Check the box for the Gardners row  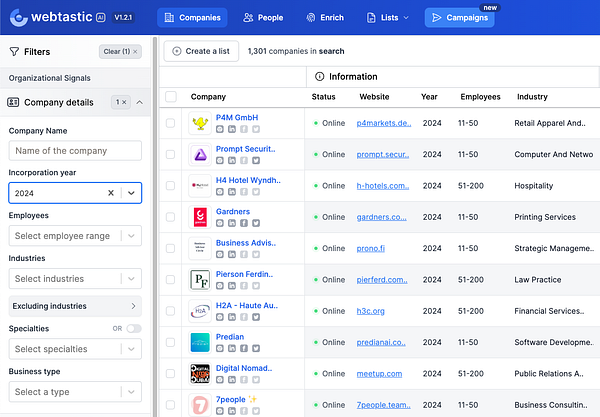tap(171, 217)
